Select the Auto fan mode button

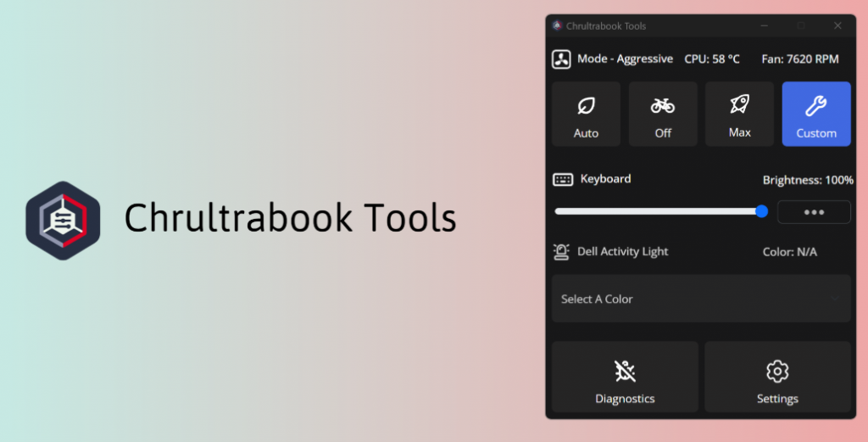586,114
